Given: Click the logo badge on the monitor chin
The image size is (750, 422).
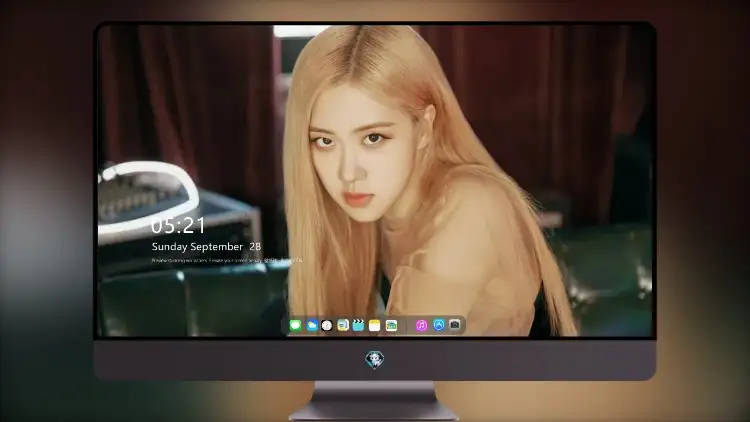Looking at the screenshot, I should pos(375,359).
